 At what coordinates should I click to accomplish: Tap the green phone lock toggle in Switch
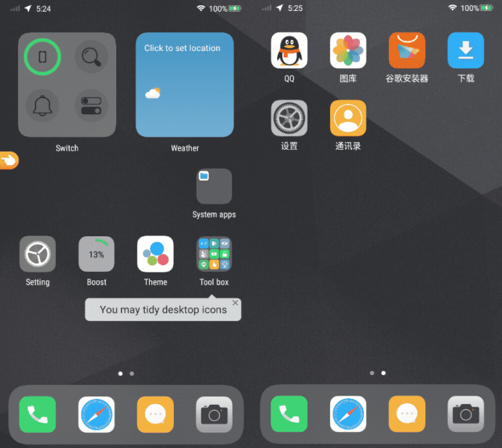(42, 57)
